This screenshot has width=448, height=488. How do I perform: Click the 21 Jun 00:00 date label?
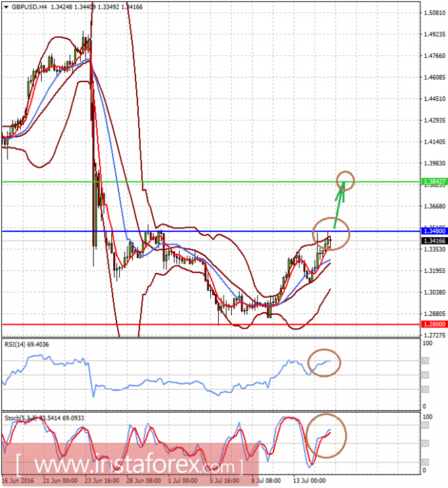(x=61, y=481)
